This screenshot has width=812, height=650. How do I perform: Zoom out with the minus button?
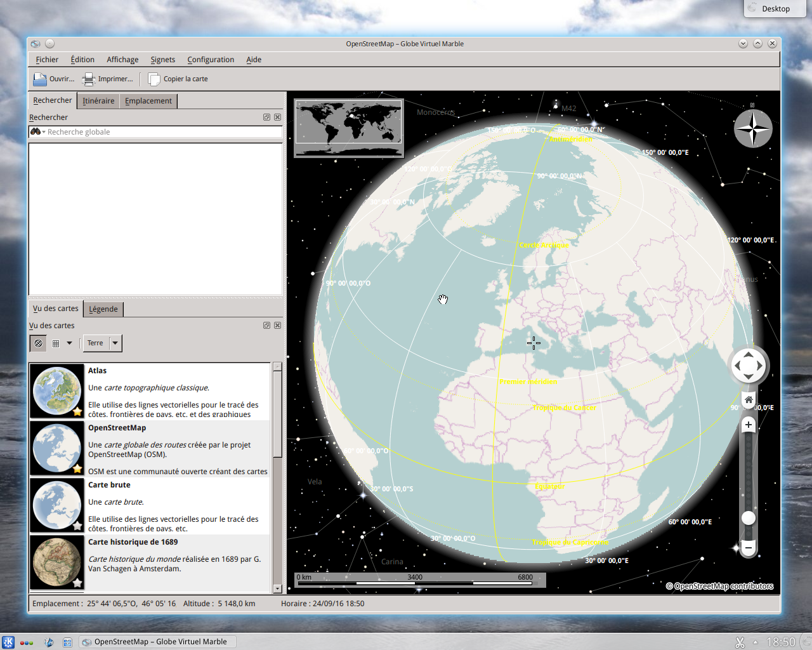pos(749,547)
